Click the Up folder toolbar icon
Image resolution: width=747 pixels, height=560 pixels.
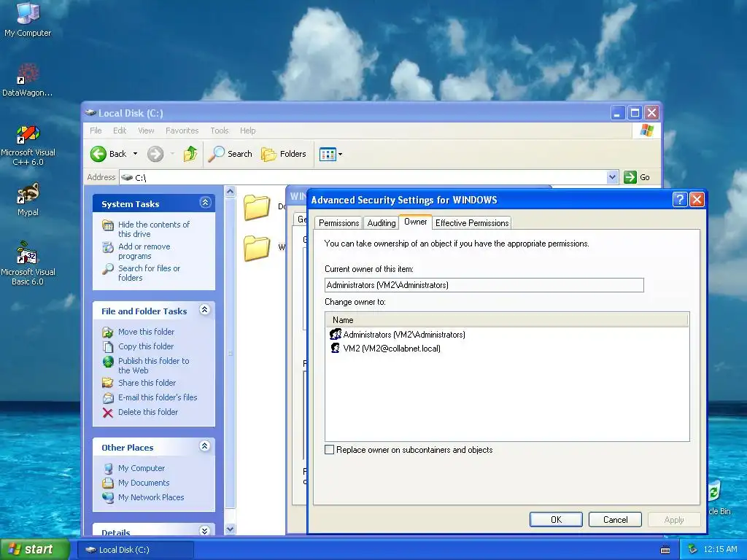[x=190, y=154]
